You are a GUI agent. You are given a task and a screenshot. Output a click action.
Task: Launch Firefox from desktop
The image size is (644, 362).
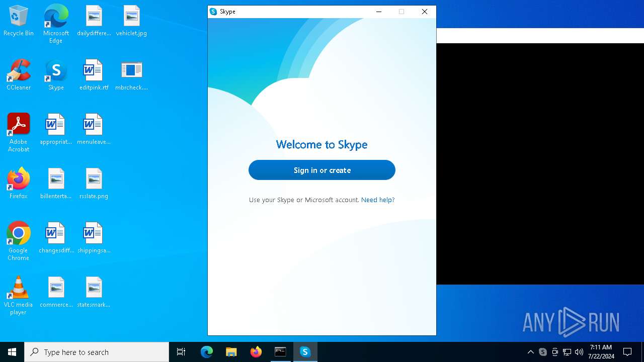click(x=19, y=184)
